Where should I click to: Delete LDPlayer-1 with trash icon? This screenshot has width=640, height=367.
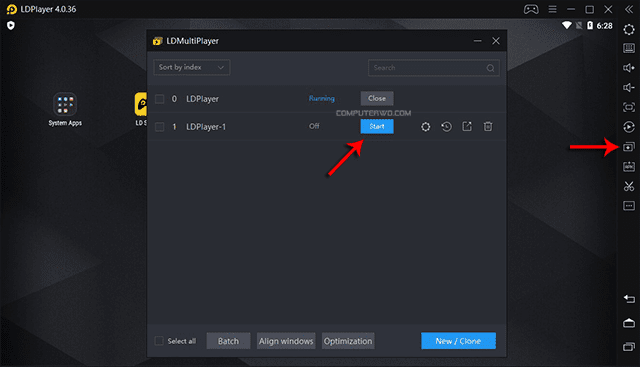pos(488,127)
